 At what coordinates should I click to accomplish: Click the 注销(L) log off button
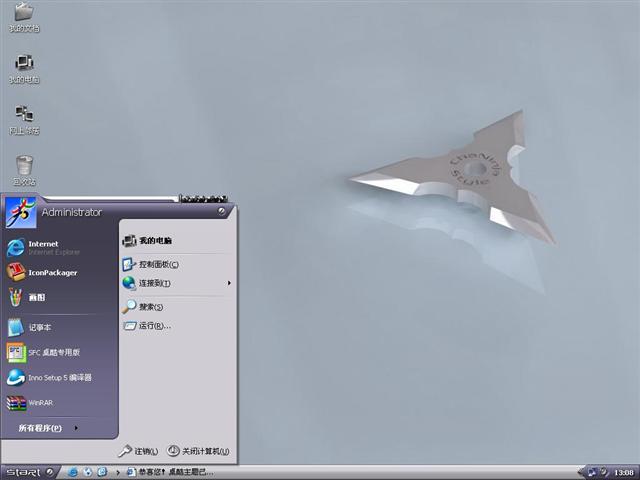pyautogui.click(x=139, y=451)
